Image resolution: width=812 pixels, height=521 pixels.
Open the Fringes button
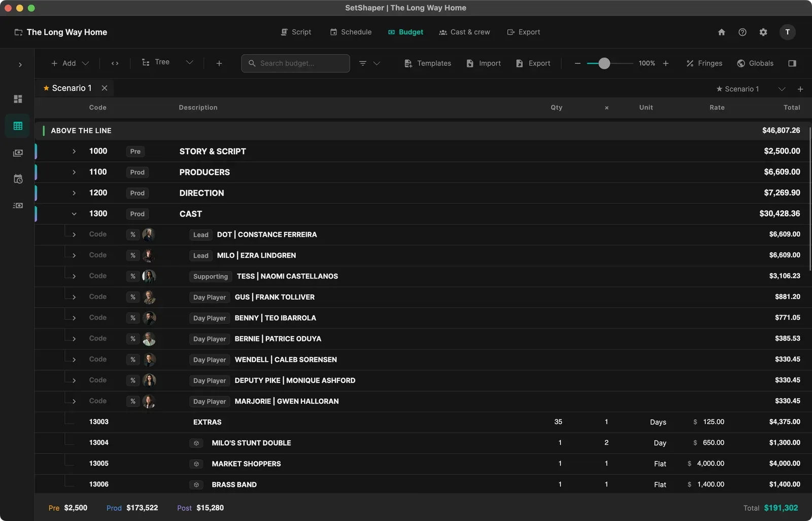point(704,63)
